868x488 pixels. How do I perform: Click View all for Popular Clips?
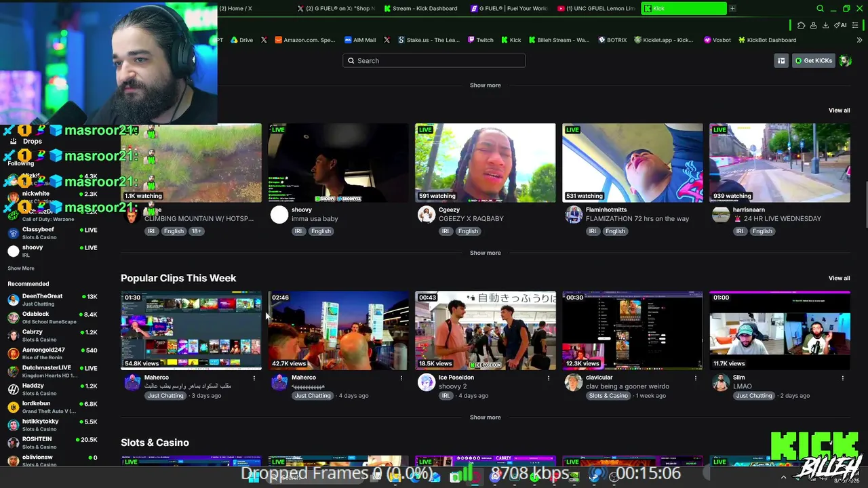point(839,278)
